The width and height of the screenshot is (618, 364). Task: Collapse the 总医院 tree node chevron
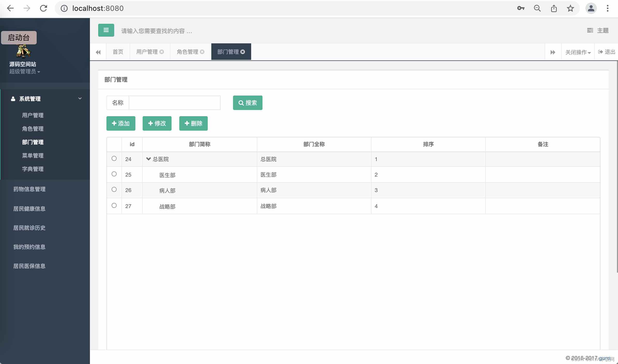click(148, 159)
